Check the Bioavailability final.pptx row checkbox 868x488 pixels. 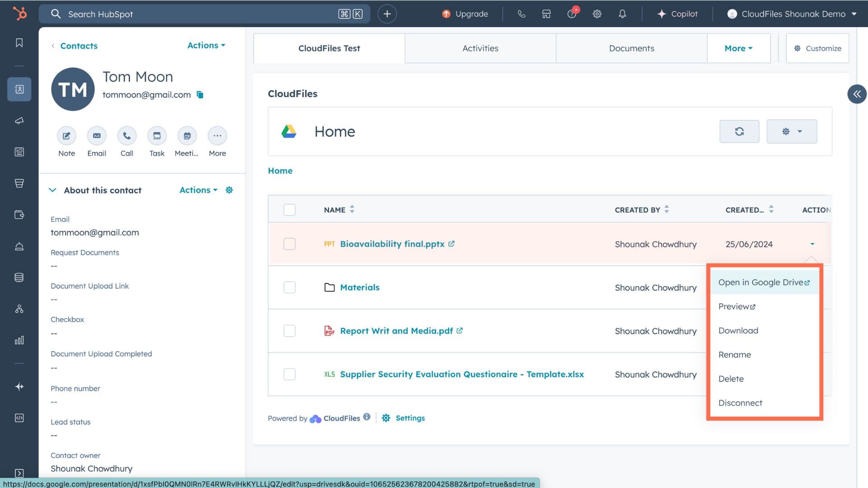tap(289, 244)
